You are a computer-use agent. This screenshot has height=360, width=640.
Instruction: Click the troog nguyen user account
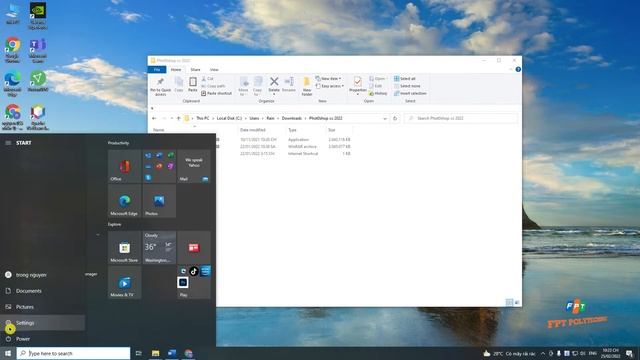pyautogui.click(x=42, y=275)
